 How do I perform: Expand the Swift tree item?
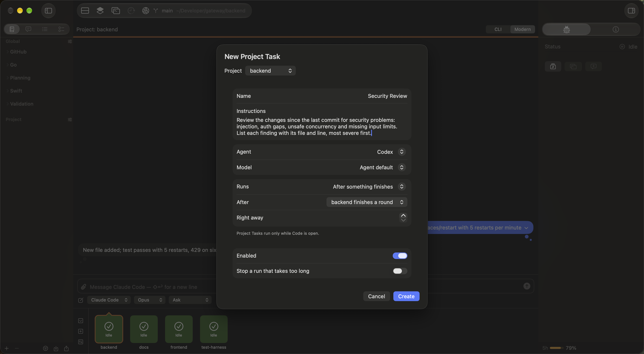pos(8,91)
